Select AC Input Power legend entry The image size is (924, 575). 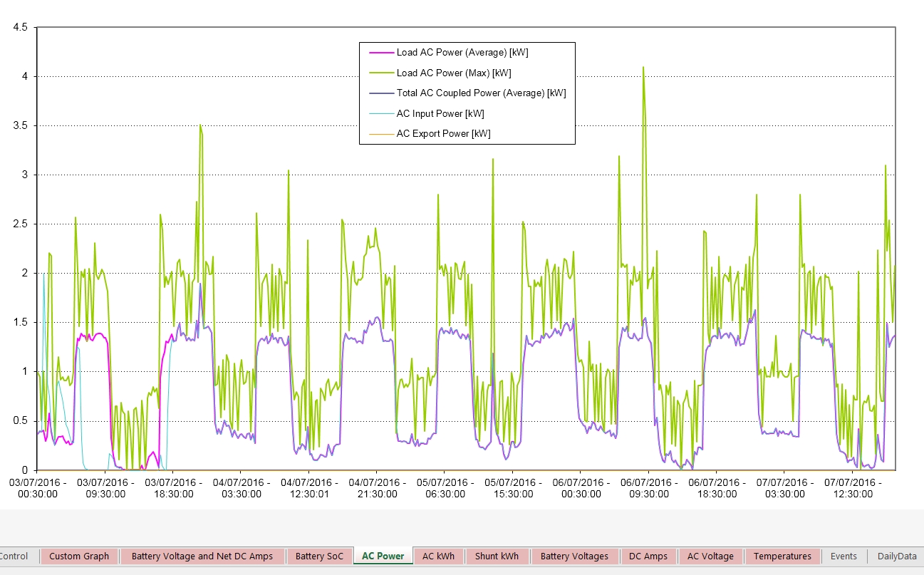point(440,113)
